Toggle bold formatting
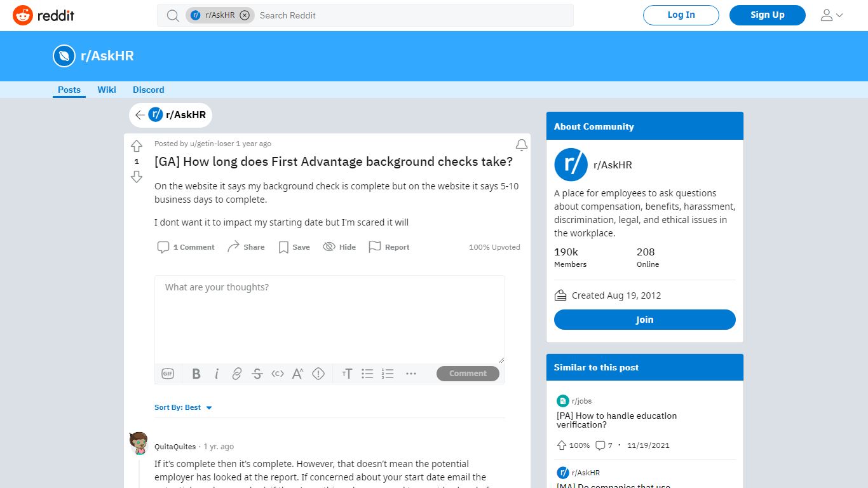The height and width of the screenshot is (488, 868). [196, 374]
